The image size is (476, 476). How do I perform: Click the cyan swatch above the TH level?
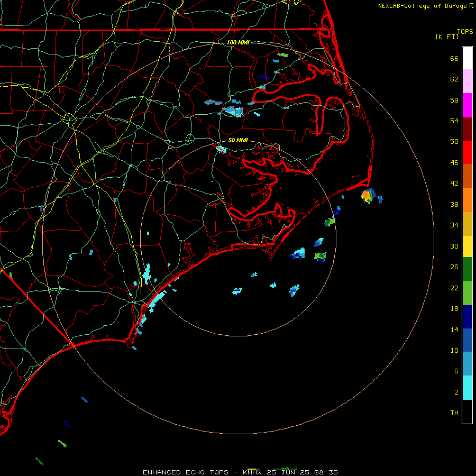point(467,388)
